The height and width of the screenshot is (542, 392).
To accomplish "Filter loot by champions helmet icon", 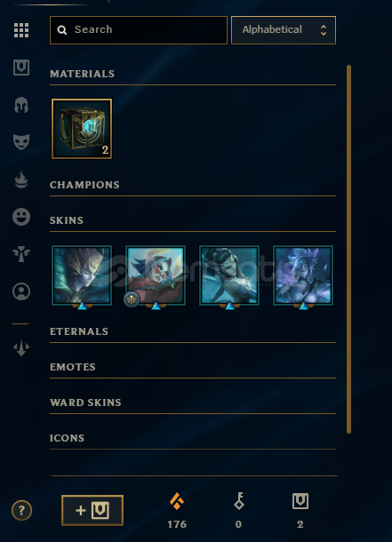I will (x=21, y=105).
